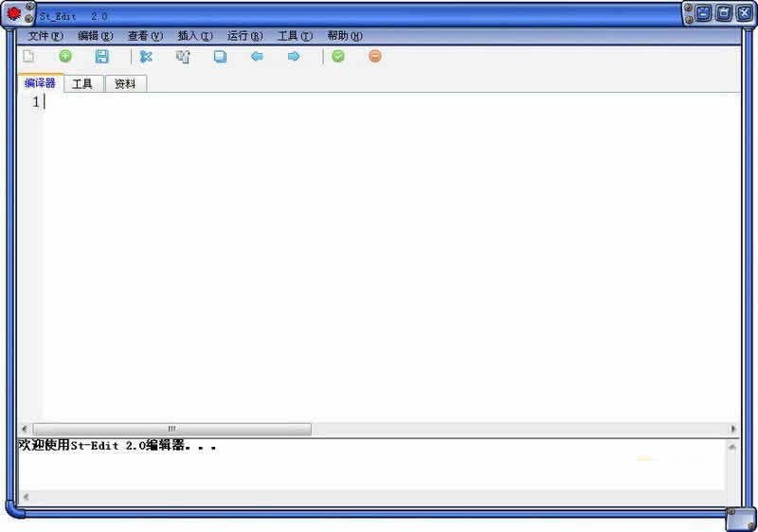The image size is (758, 532).
Task: Switch to the 工具 tab
Action: 83,84
